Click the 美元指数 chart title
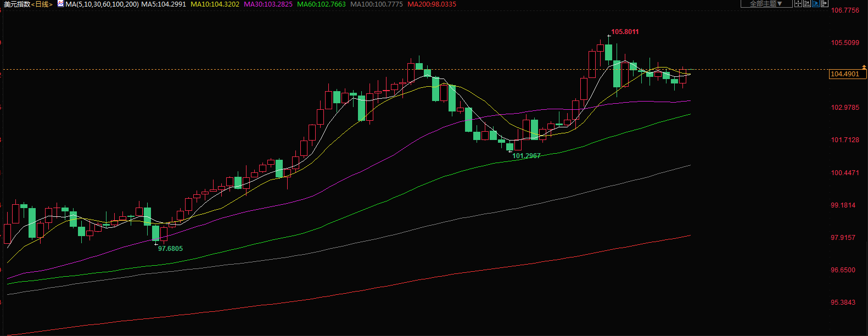The width and height of the screenshot is (868, 336). (16, 4)
